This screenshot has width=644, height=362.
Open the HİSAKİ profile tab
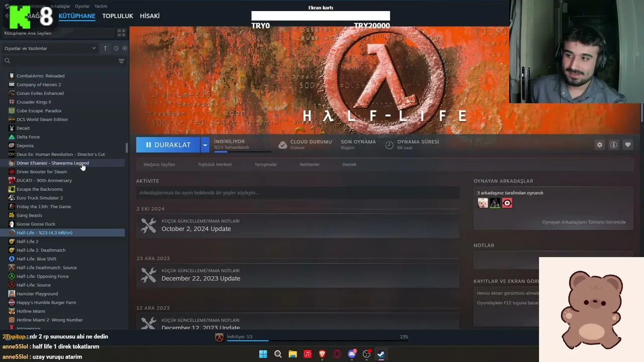(x=149, y=16)
